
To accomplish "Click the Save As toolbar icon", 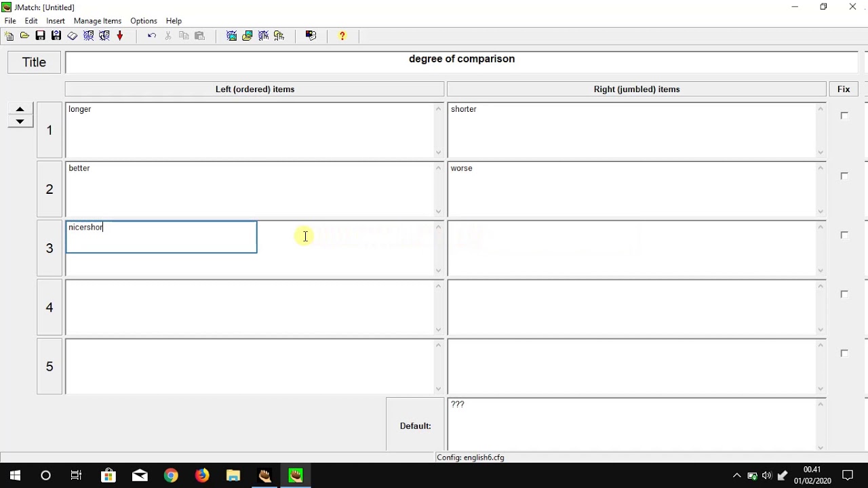I will click(56, 36).
